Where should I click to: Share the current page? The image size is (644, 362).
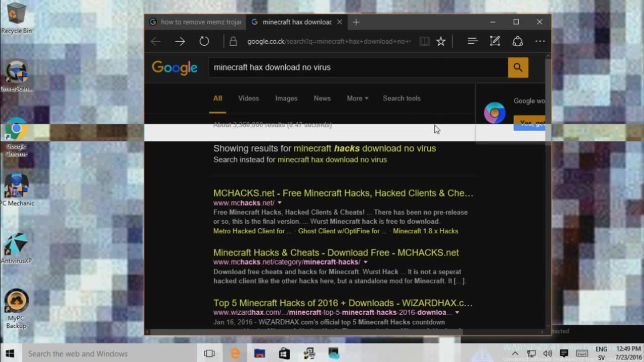(518, 41)
